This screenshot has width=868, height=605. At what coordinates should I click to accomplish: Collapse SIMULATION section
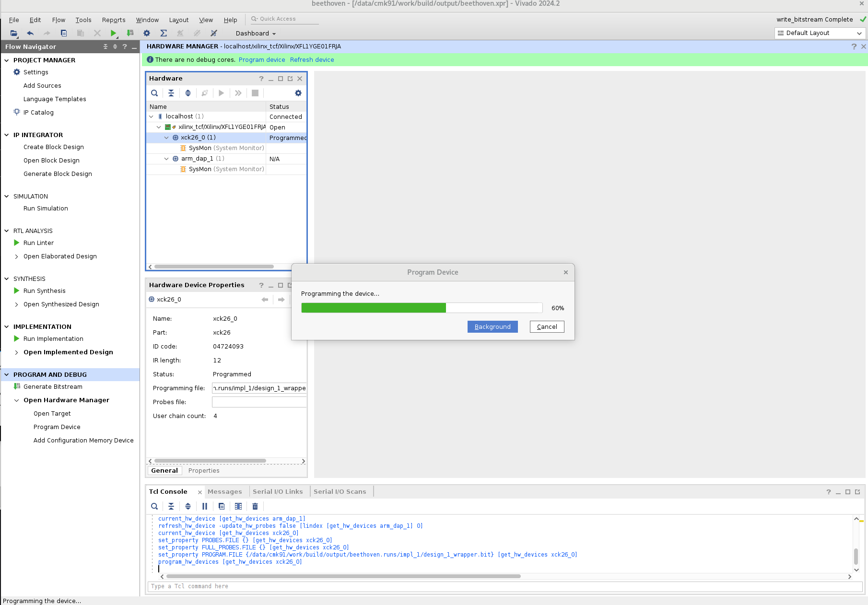7,197
